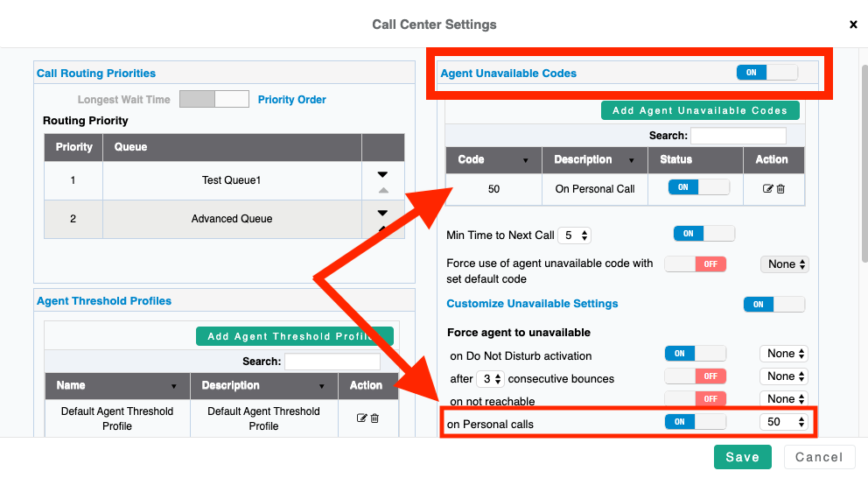The image size is (868, 478).
Task: Save the call center settings
Action: [x=742, y=457]
